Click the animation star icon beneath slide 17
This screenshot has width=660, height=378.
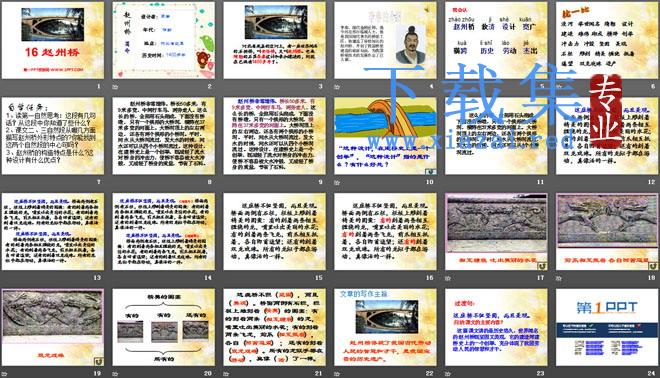coord(448,278)
